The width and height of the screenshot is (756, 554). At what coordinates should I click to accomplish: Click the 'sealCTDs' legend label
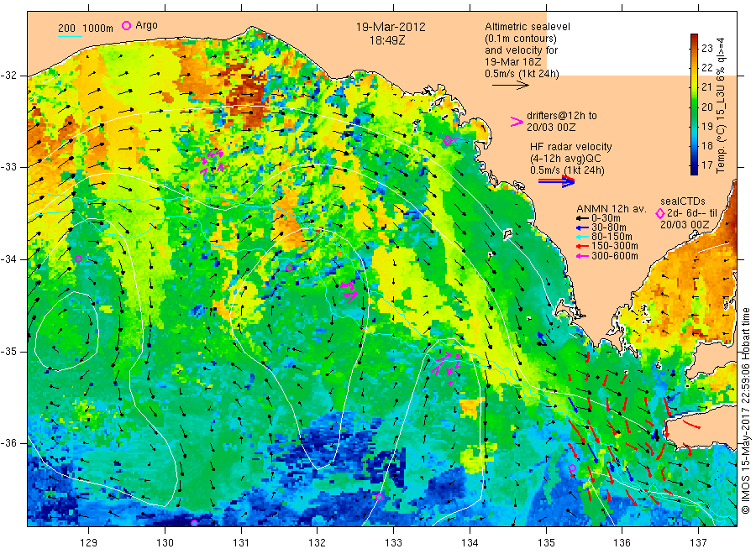(683, 201)
